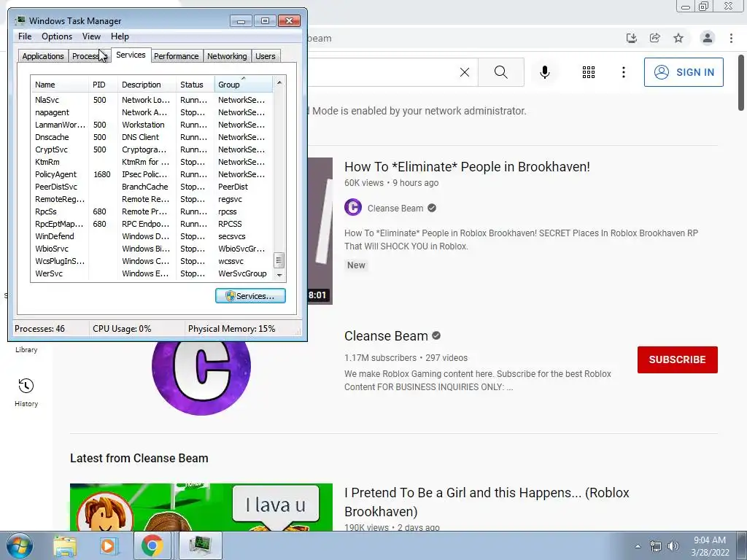Image resolution: width=747 pixels, height=560 pixels.
Task: Open the File menu in Task Manager
Action: [25, 36]
